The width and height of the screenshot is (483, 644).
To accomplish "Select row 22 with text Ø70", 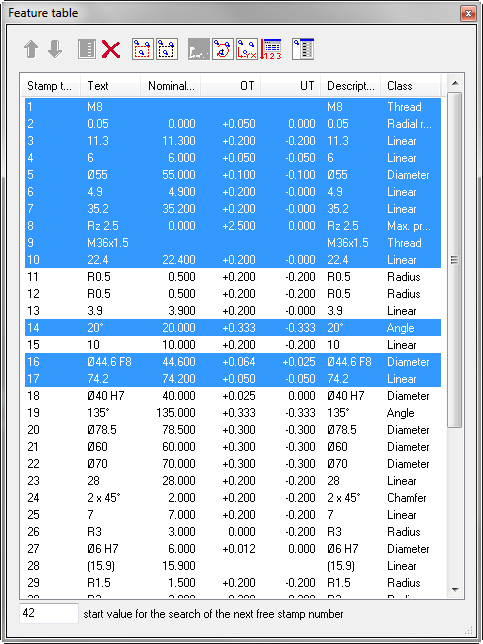I will point(233,464).
